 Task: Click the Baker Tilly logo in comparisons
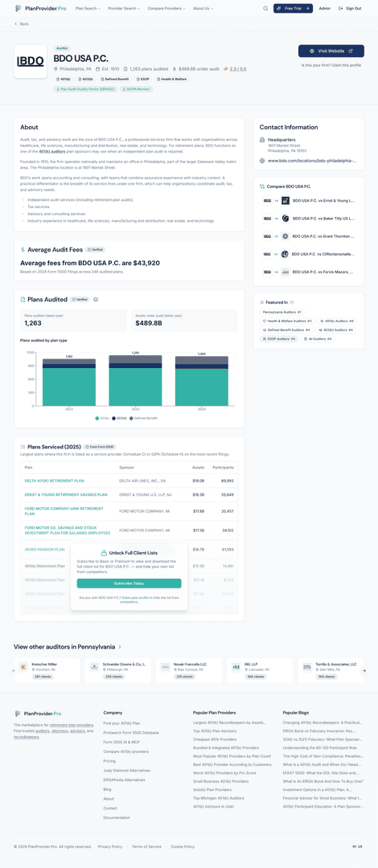[286, 218]
